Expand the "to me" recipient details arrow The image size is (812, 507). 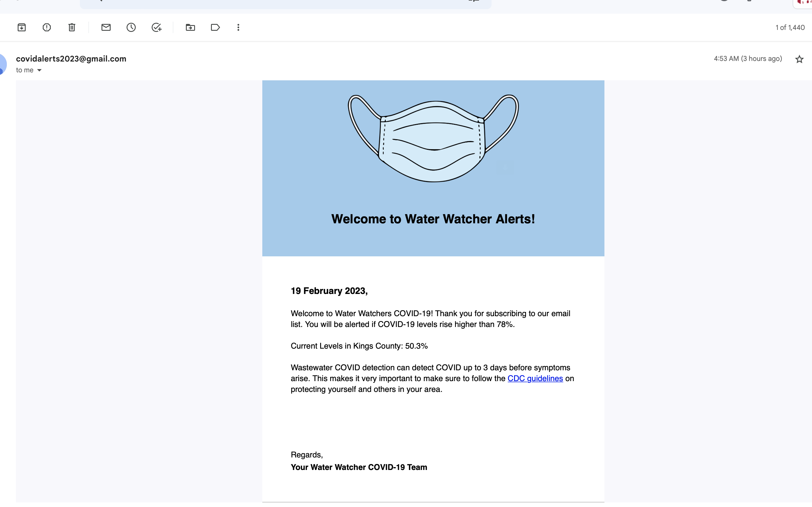click(x=39, y=70)
